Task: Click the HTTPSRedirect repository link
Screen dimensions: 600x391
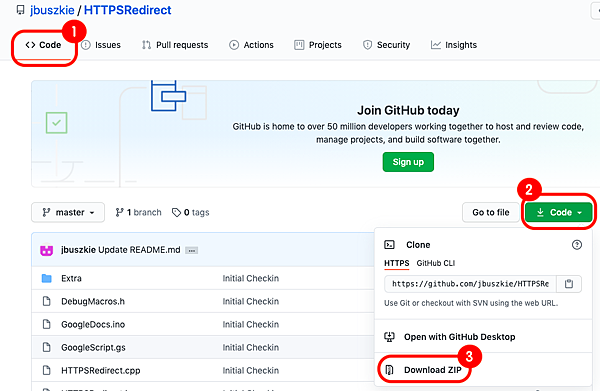Action: tap(127, 10)
